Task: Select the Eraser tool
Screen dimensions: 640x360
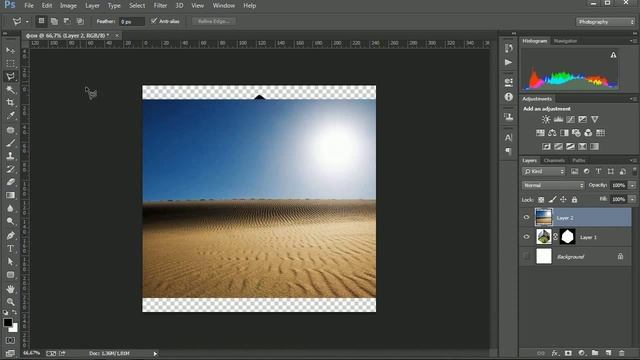Action: pyautogui.click(x=11, y=182)
